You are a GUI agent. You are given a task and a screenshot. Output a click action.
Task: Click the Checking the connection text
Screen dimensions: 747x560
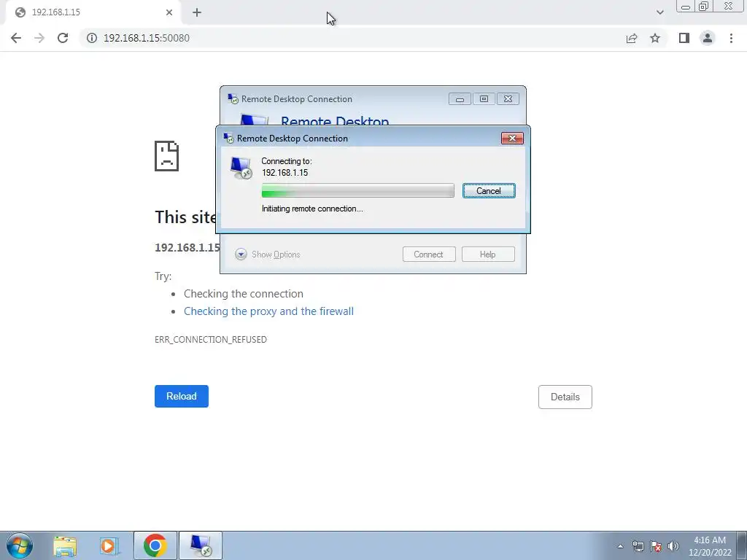(244, 294)
